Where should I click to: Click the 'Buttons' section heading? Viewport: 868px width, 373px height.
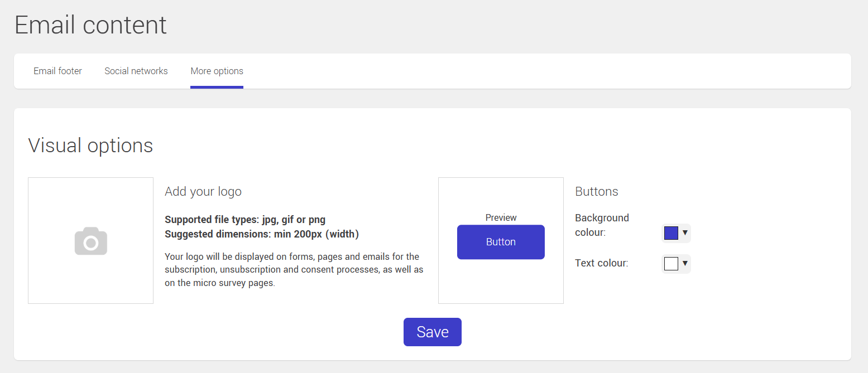597,191
